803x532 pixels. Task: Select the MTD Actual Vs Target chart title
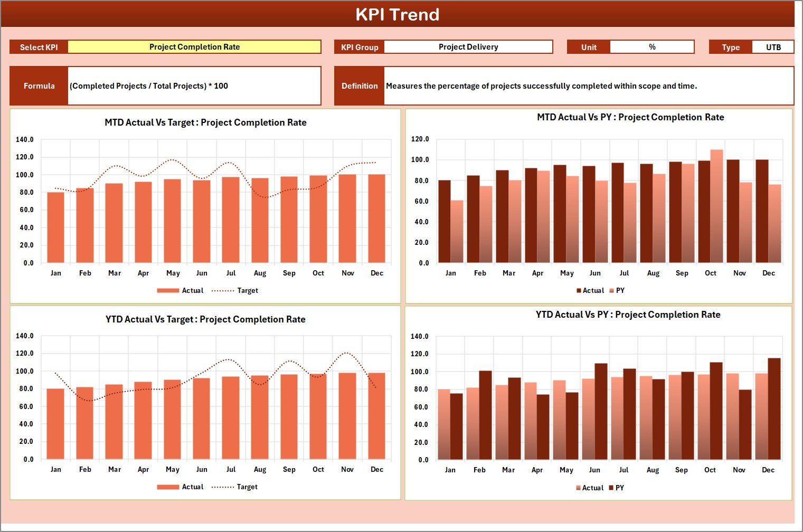point(205,122)
